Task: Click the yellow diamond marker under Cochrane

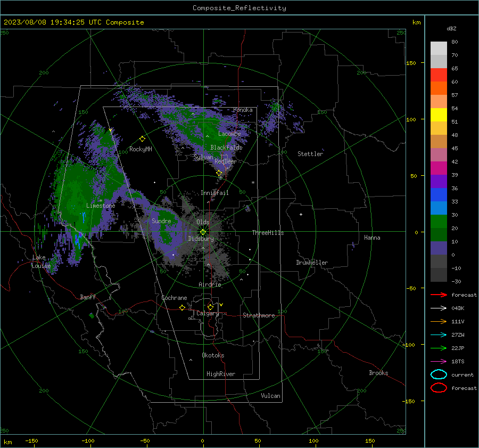Action: click(x=182, y=307)
